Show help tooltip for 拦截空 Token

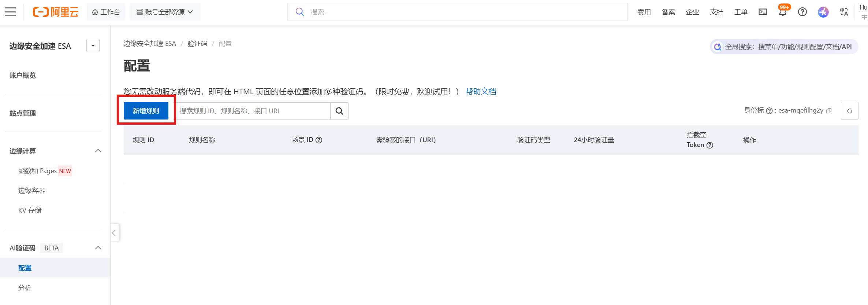pos(710,145)
